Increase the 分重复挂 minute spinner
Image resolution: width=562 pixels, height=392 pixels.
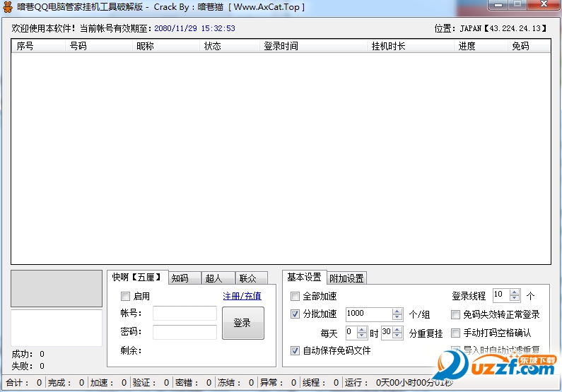coord(397,330)
